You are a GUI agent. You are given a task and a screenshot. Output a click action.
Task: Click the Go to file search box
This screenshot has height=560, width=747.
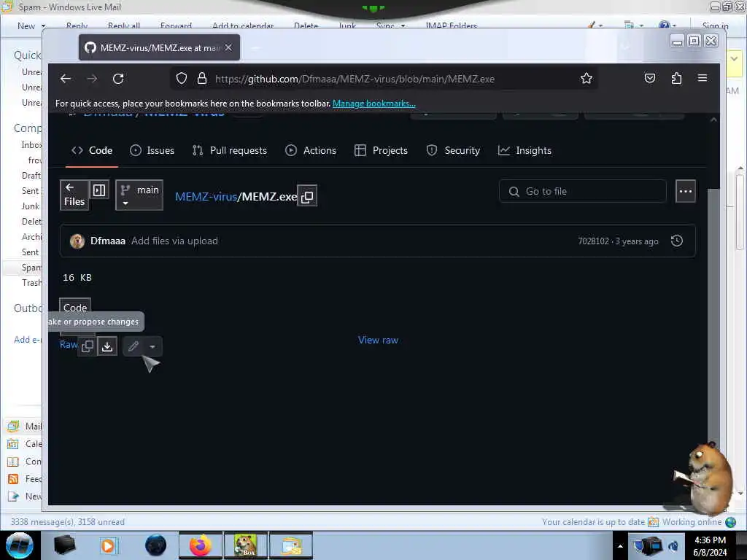[x=583, y=192]
